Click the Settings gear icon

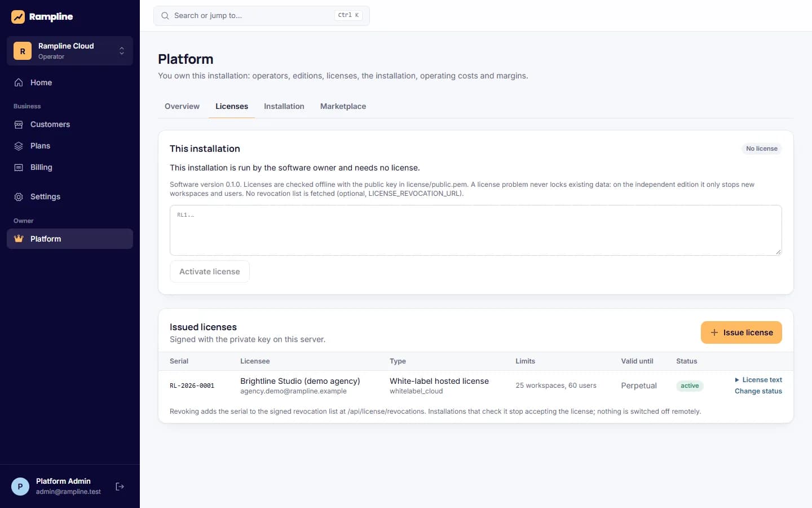(x=19, y=196)
